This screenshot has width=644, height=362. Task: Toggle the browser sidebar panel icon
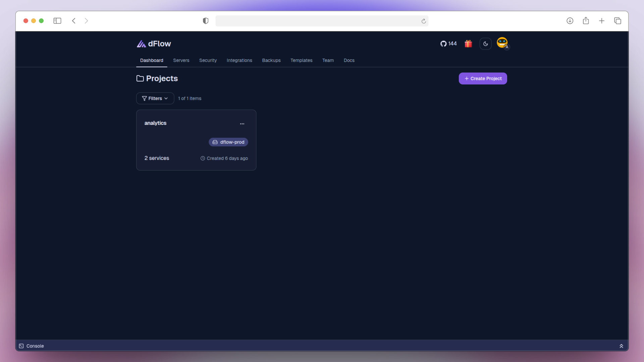pyautogui.click(x=57, y=21)
